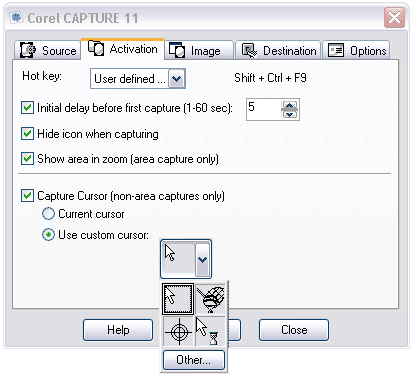The width and height of the screenshot is (412, 375).
Task: Open the Destination tab
Action: tap(278, 51)
